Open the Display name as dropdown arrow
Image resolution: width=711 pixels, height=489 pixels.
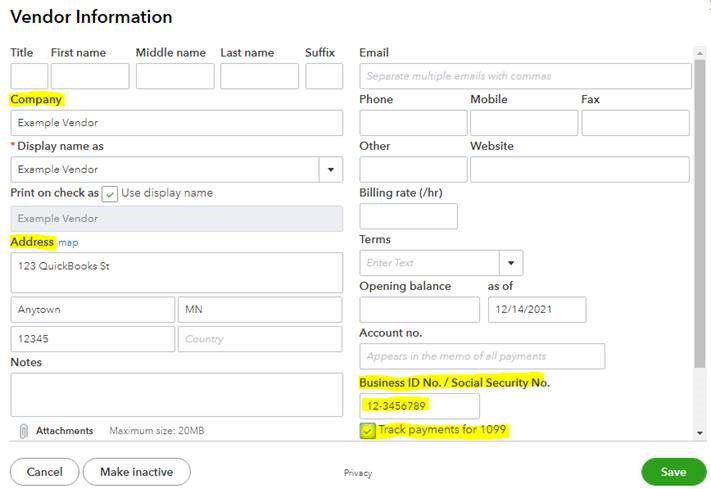coord(331,170)
